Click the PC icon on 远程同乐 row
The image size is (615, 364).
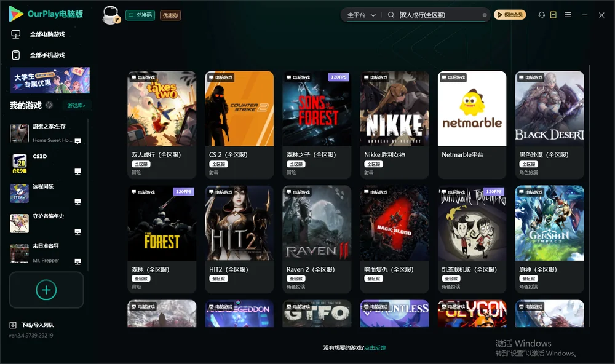coord(77,202)
